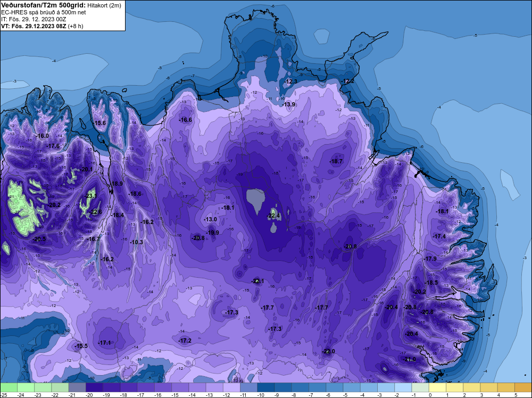
Task: Click the -18.9 temperature label
Action: pos(117,184)
